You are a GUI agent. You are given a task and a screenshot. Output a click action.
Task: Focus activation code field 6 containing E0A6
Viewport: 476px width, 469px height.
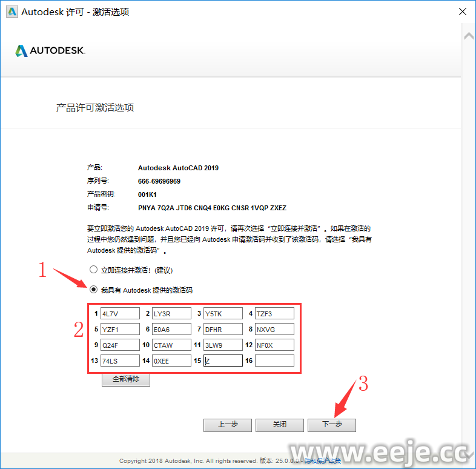pyautogui.click(x=171, y=330)
